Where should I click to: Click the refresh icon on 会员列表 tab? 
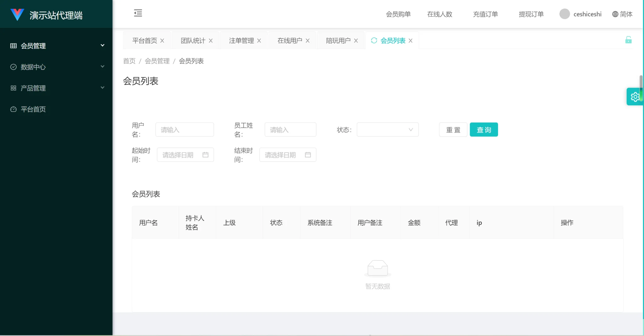(374, 40)
